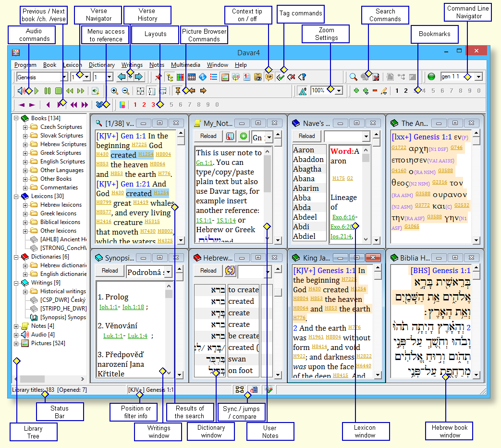Fast-forward audio with the green double-right arrows
This screenshot has width=501, height=448.
(81, 91)
